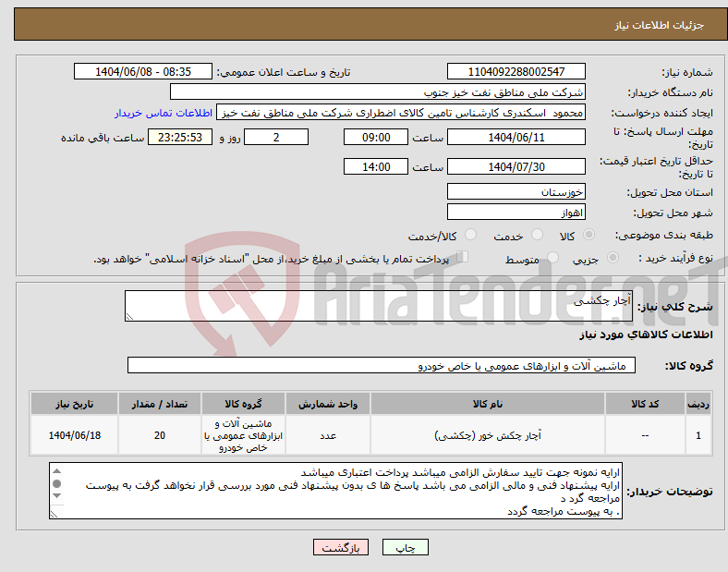728x572 pixels.
Task: Click the شرح کلی نیاز text area
Action: [x=379, y=306]
